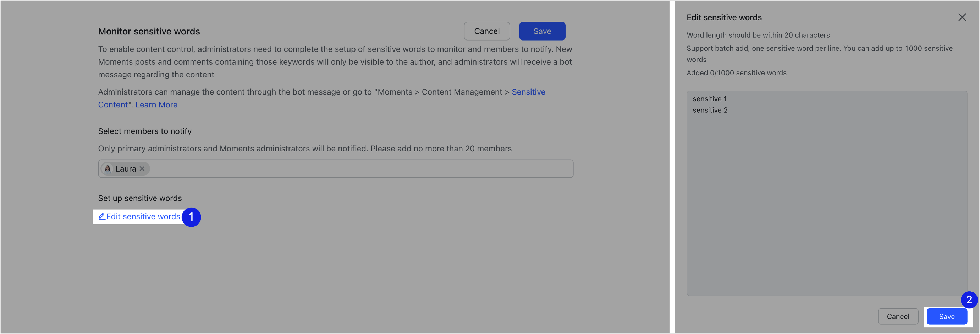Image resolution: width=980 pixels, height=334 pixels.
Task: Click the Monitor sensitive words heading
Action: click(x=149, y=31)
